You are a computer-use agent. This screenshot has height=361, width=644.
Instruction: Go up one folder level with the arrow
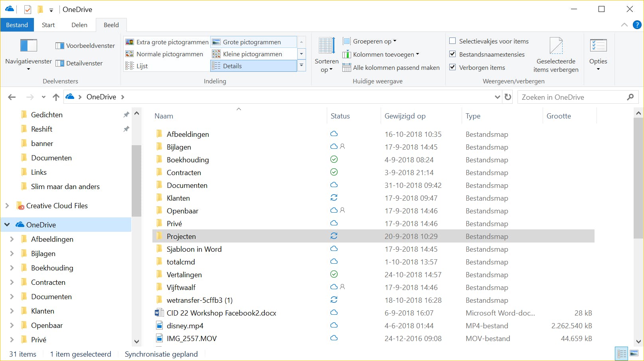pos(56,97)
